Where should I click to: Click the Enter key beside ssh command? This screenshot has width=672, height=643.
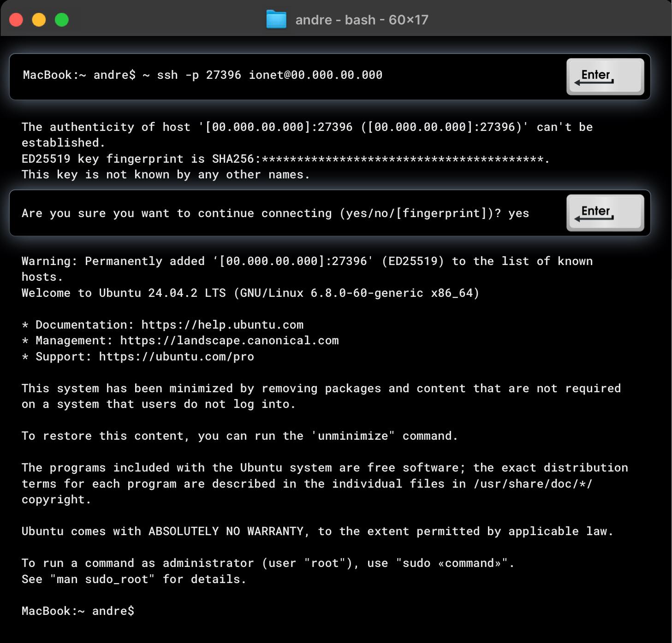605,77
